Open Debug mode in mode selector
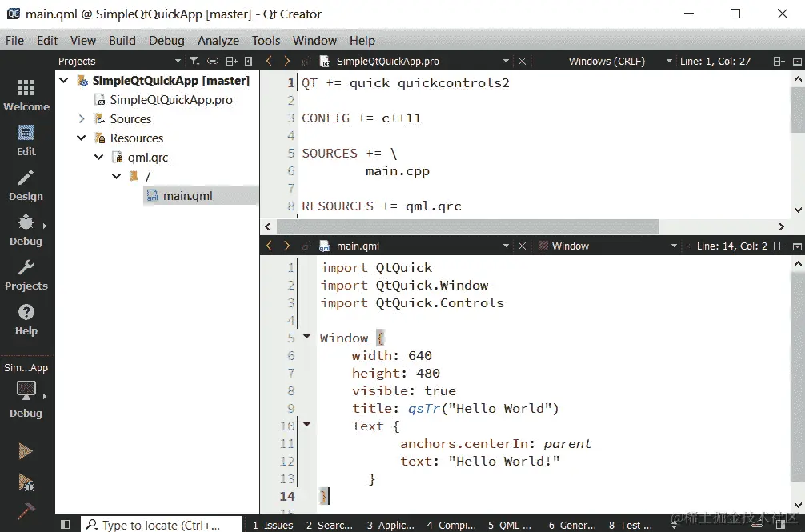 click(26, 230)
